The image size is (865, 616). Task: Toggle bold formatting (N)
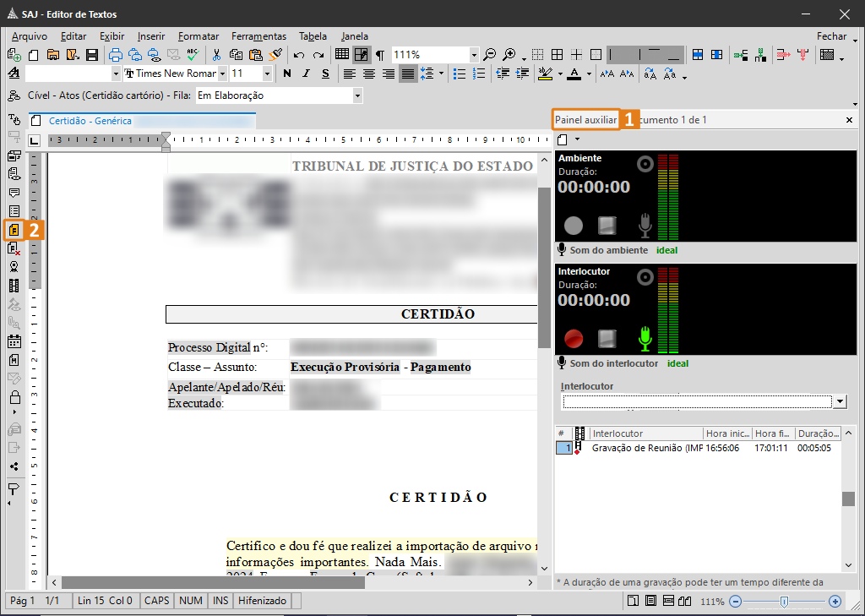[x=287, y=74]
